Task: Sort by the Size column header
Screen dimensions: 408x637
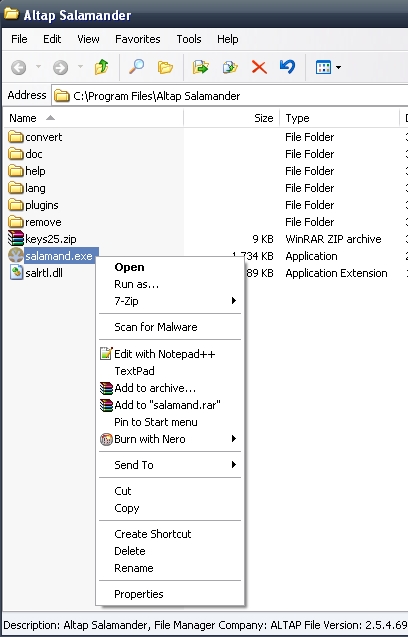Action: pos(232,118)
